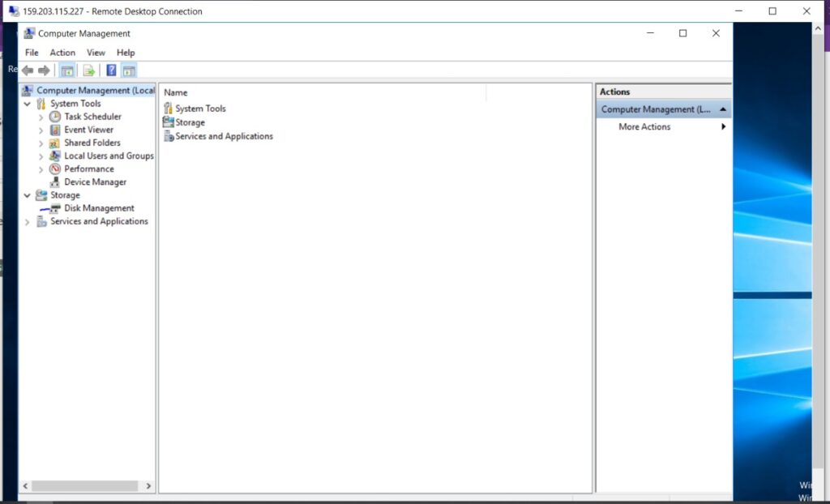Expand the Shared Folders node
The image size is (830, 504).
(41, 143)
